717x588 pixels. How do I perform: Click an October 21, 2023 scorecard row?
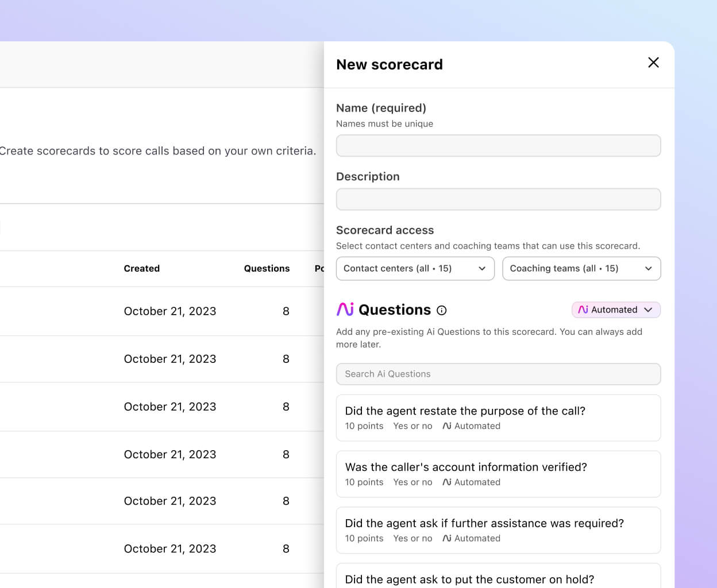coord(170,311)
